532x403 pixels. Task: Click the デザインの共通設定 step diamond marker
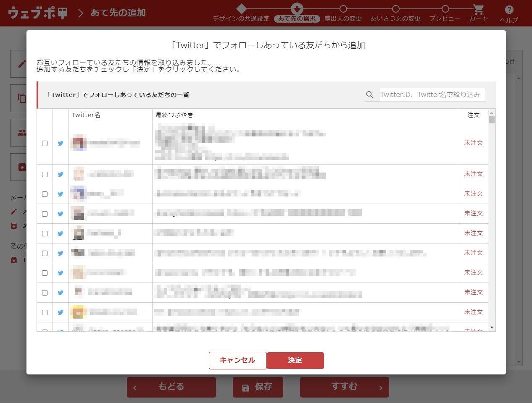(241, 8)
